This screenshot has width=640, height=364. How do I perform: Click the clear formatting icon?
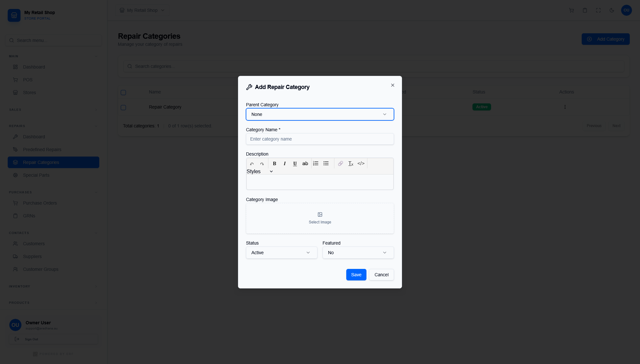[x=351, y=164]
